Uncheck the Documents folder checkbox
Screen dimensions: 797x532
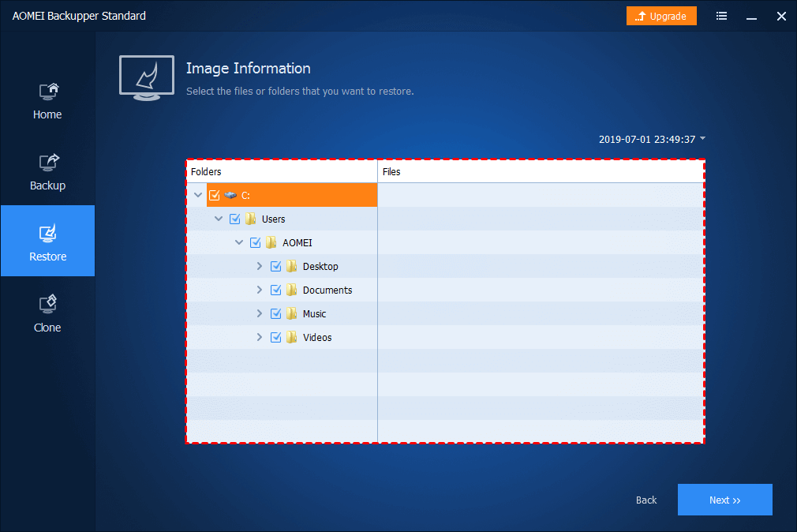pyautogui.click(x=275, y=290)
